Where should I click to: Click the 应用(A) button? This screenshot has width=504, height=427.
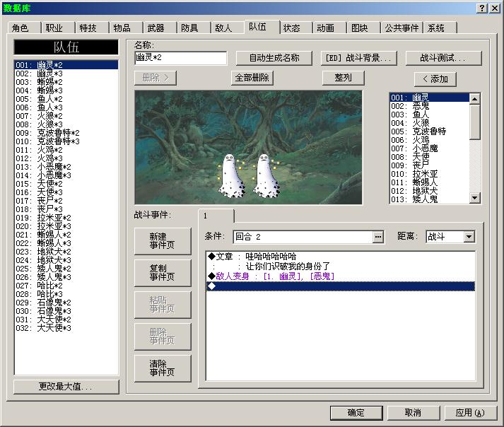tap(470, 413)
